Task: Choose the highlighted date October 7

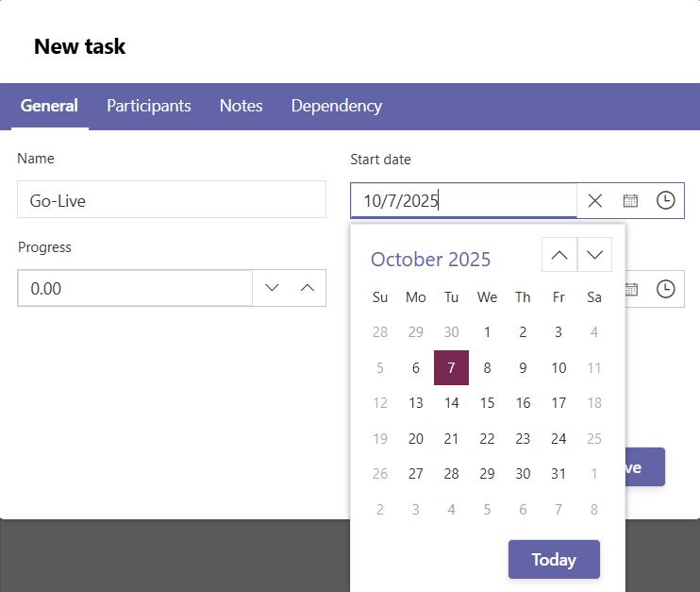Action: (451, 368)
